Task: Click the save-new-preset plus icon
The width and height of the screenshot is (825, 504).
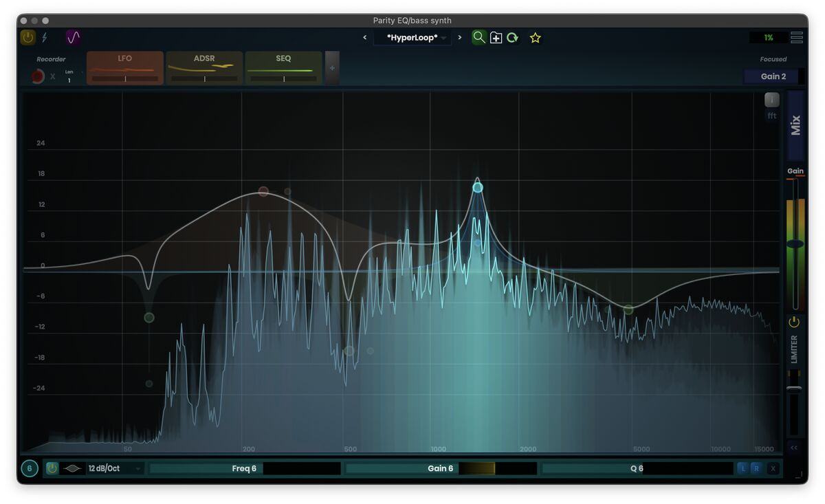Action: tap(496, 38)
